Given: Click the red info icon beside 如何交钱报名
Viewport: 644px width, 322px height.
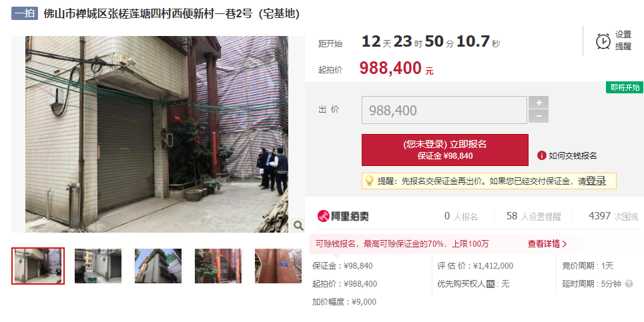Looking at the screenshot, I should click(542, 155).
